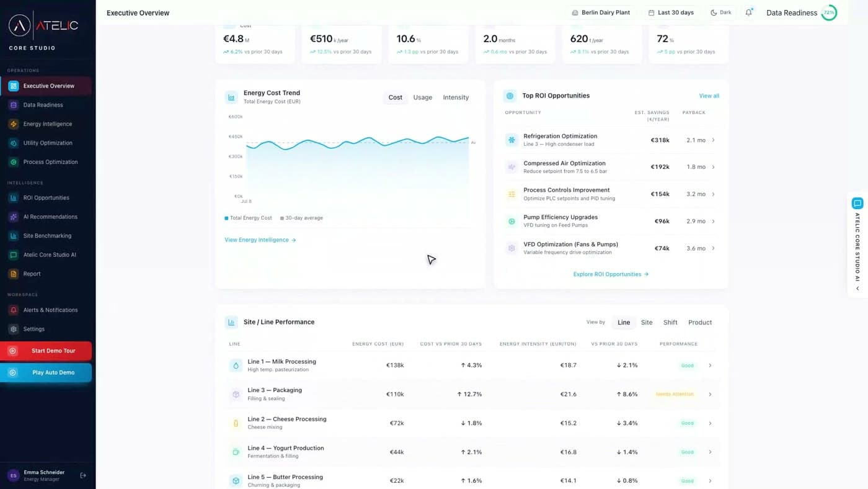Click the Total Energy Cost legend entry

[248, 218]
